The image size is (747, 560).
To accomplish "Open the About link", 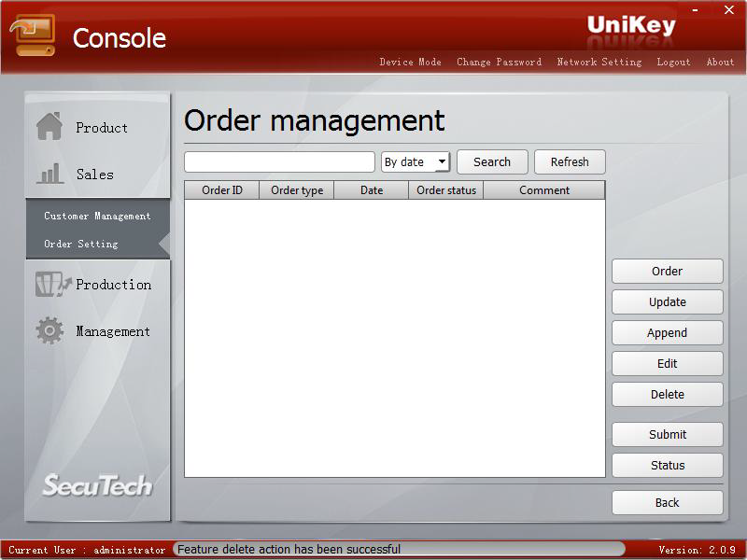I will 720,62.
